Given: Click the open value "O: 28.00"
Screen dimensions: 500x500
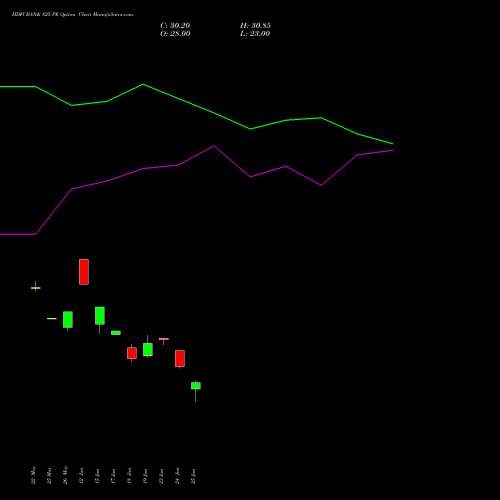Looking at the screenshot, I should pos(175,33).
